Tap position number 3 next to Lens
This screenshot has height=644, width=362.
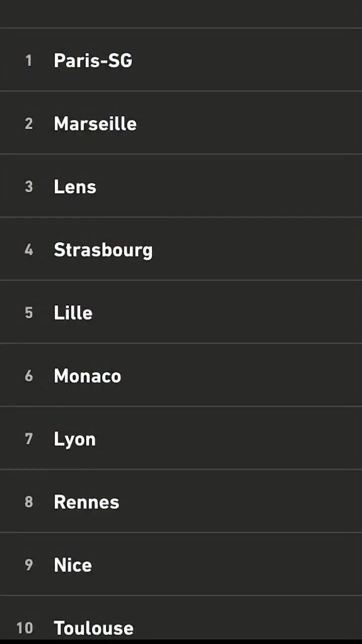pos(29,187)
